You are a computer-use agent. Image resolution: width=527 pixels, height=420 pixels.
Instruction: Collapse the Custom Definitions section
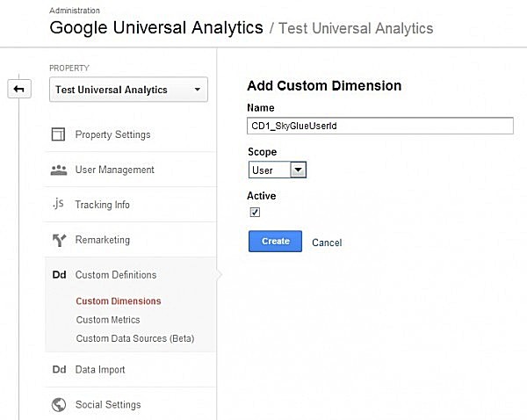(x=116, y=275)
